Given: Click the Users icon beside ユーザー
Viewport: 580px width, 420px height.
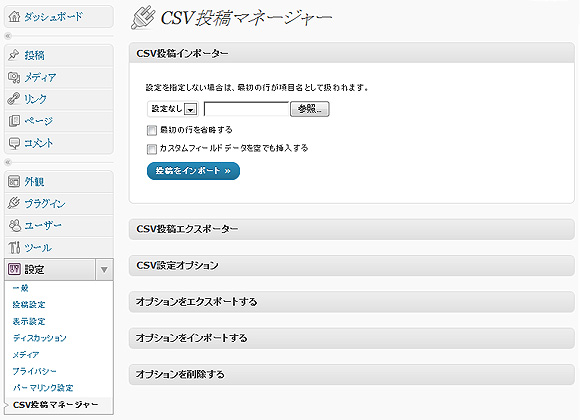Looking at the screenshot, I should (x=14, y=225).
